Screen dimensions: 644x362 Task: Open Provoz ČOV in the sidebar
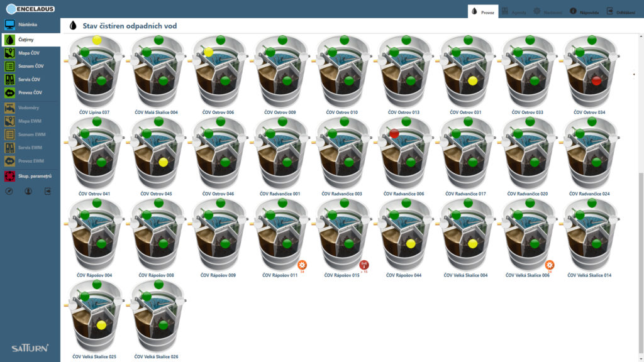pyautogui.click(x=30, y=93)
